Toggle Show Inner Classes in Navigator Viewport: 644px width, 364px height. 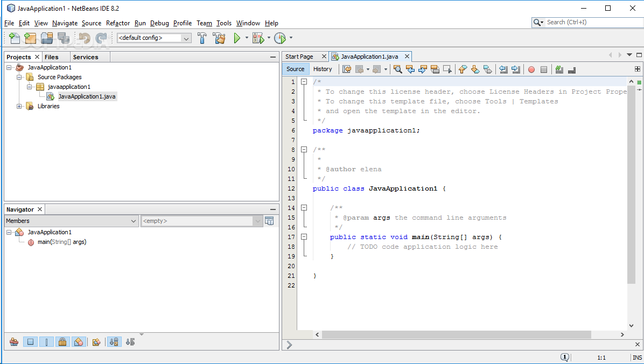[x=79, y=342]
